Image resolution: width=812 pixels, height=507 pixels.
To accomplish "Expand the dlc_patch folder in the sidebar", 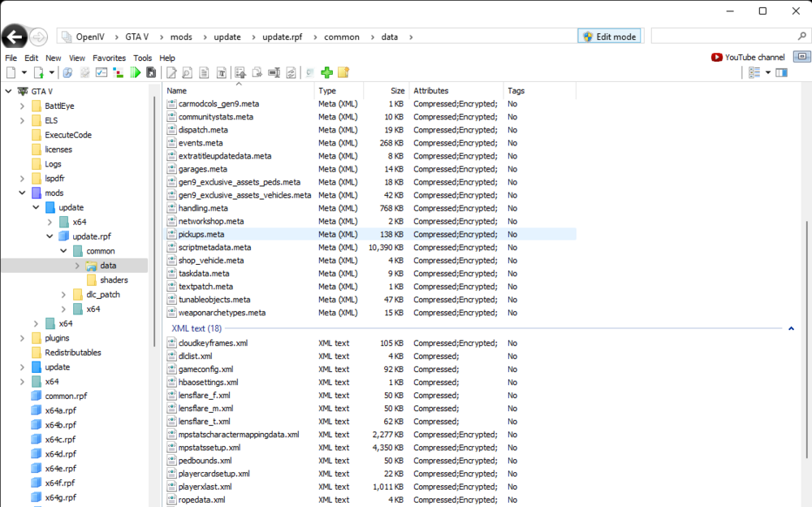I will pos(63,295).
